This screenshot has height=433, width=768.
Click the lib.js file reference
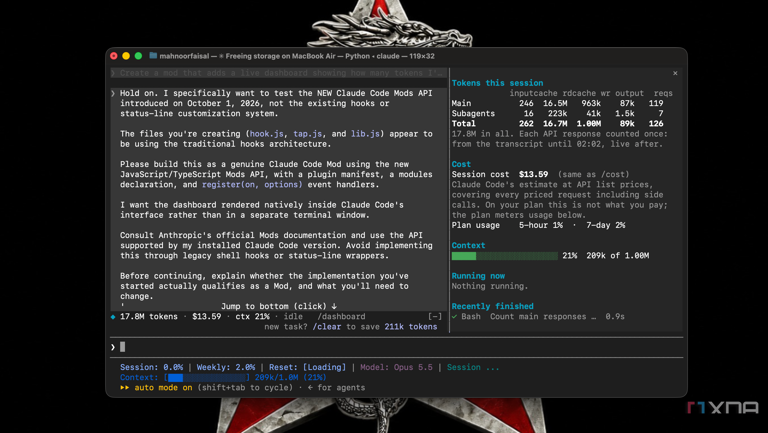[365, 134]
